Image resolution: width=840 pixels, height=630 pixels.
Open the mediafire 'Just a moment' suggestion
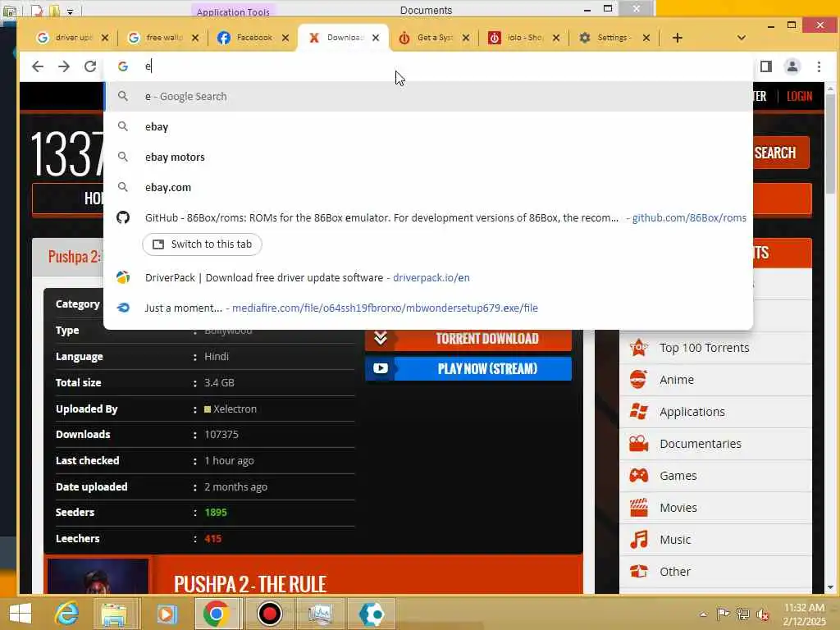point(428,308)
